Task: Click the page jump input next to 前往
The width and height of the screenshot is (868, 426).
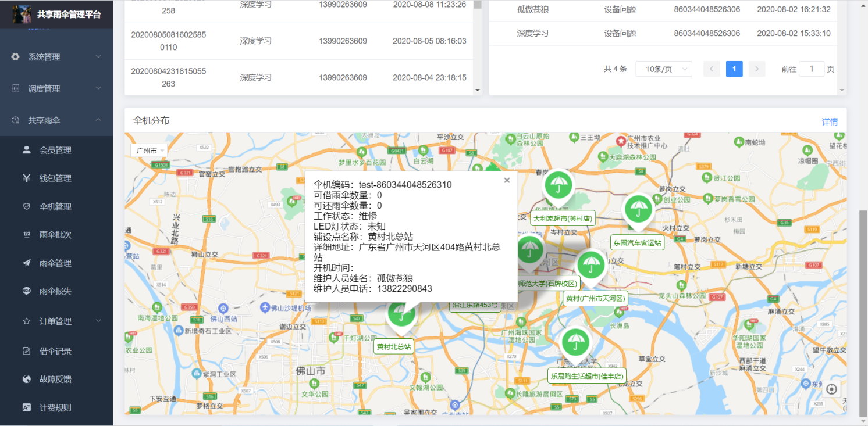Action: click(811, 69)
